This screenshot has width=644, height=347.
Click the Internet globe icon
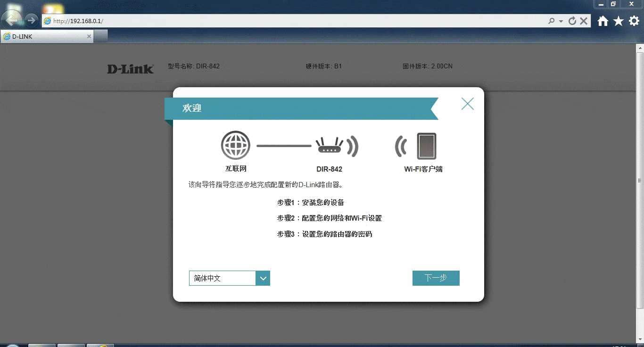coord(235,145)
